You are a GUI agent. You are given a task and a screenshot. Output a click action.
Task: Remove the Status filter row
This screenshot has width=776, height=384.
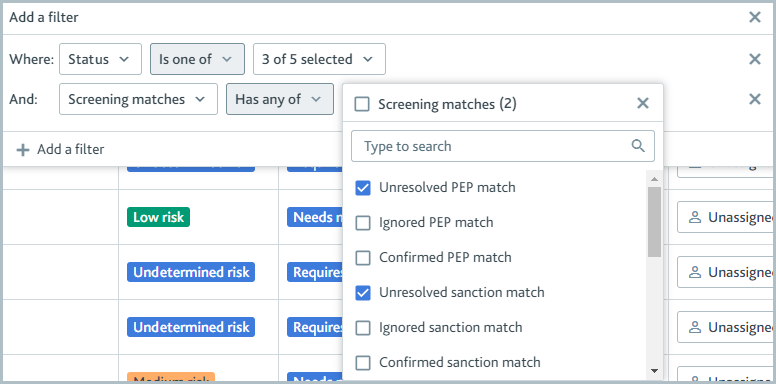(755, 59)
